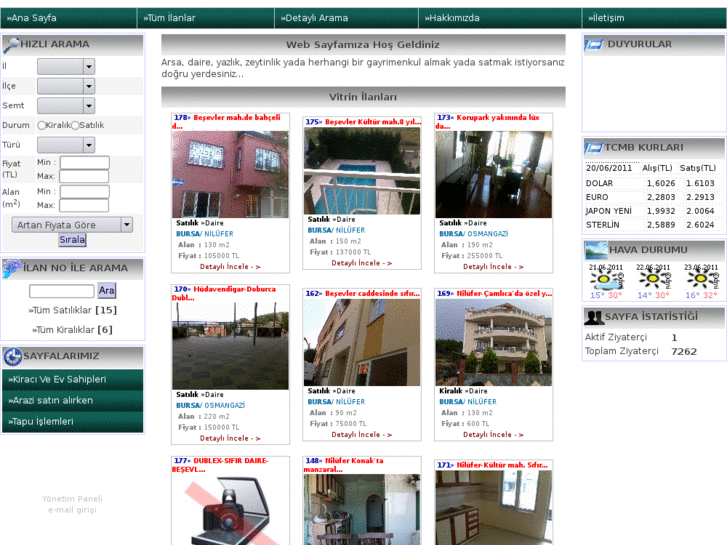This screenshot has width=727, height=545.
Task: Open the Semt dropdown
Action: 66,106
